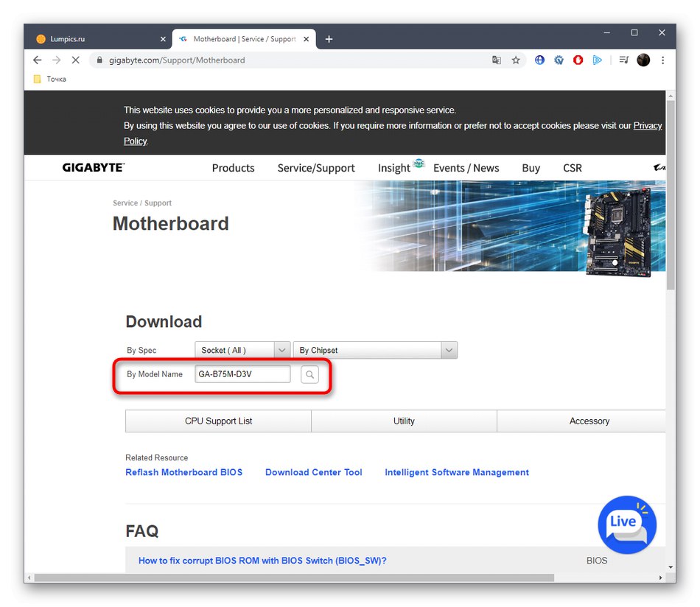Click the blue gear extension icon

click(559, 60)
